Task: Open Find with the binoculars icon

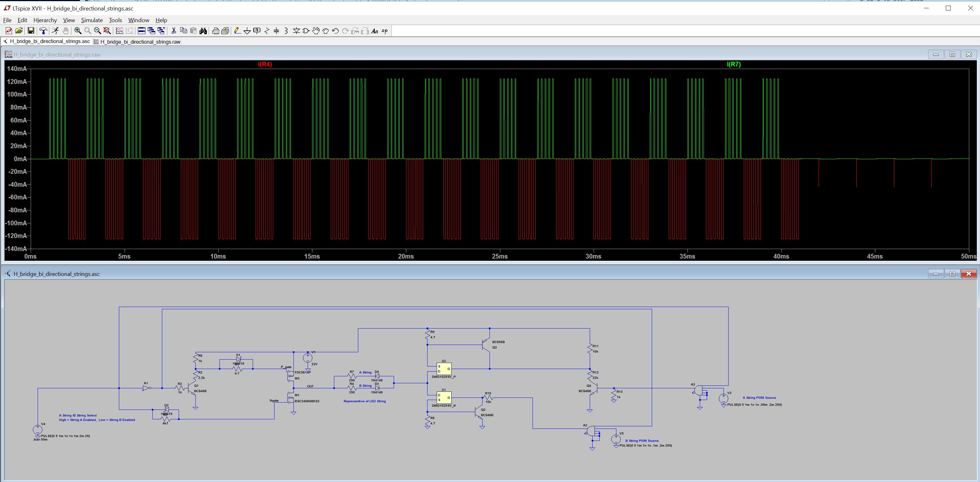Action: click(203, 31)
